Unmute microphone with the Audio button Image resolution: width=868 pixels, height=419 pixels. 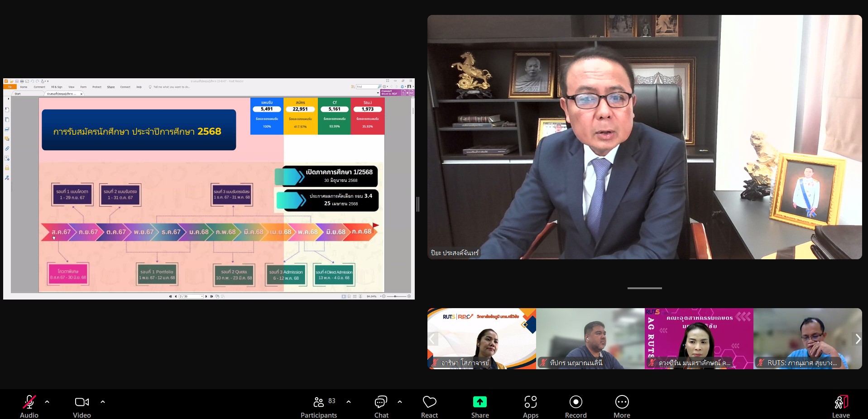(29, 406)
